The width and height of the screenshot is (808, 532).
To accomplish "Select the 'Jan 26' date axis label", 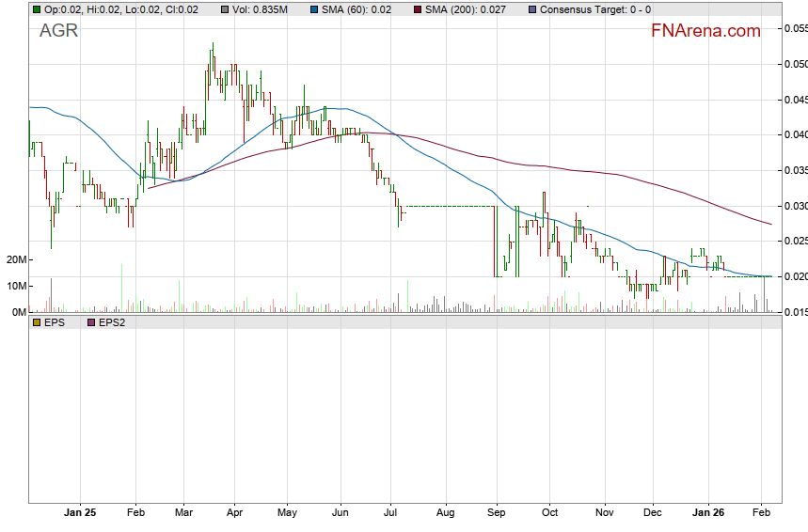I will [x=709, y=513].
